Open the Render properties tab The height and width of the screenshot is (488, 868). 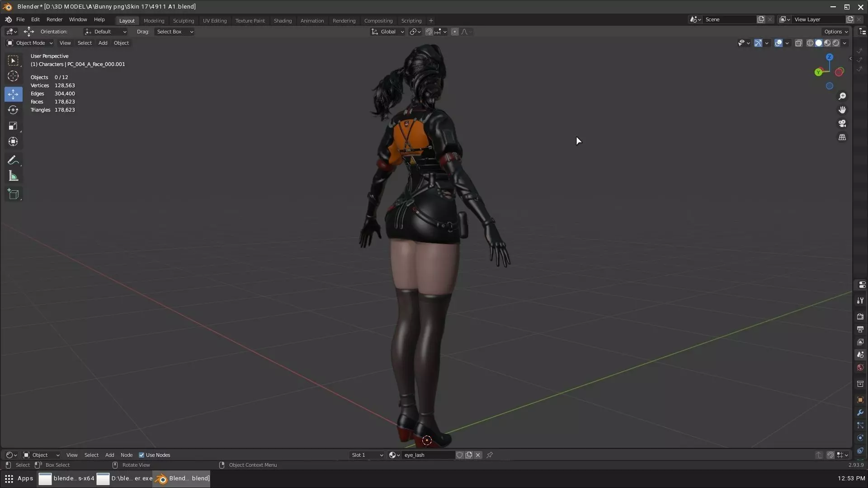tap(860, 317)
